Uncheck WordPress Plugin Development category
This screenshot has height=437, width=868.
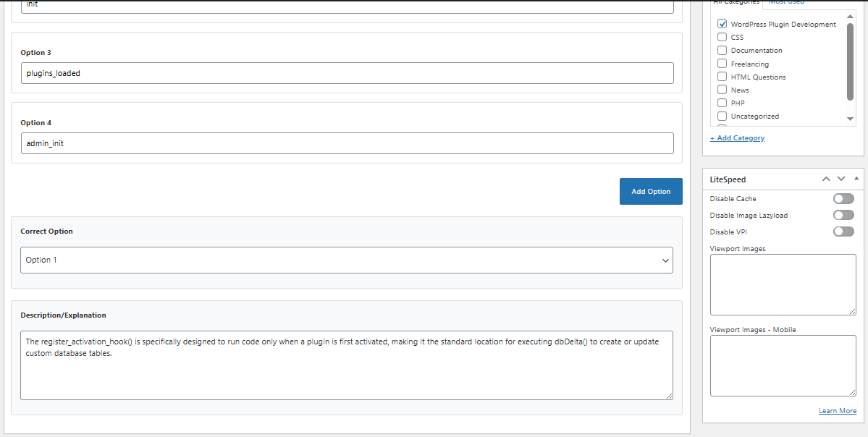pyautogui.click(x=722, y=24)
